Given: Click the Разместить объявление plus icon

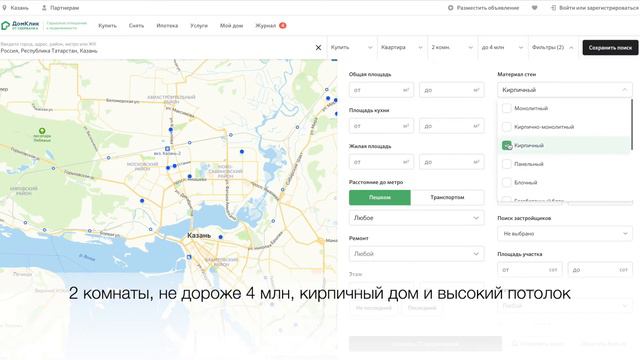Looking at the screenshot, I should click(x=451, y=8).
